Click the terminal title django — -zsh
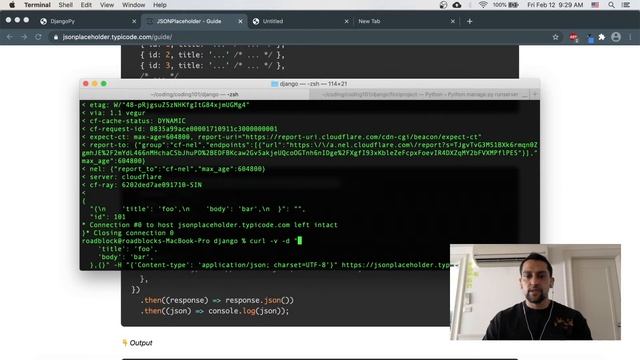The height and width of the screenshot is (360, 640). click(313, 84)
